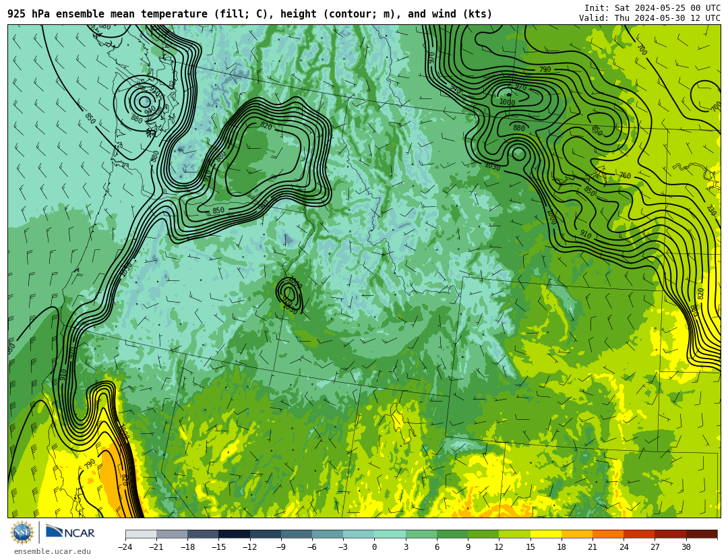Click the '18' colorbar label
The image size is (728, 560).
[x=562, y=547]
